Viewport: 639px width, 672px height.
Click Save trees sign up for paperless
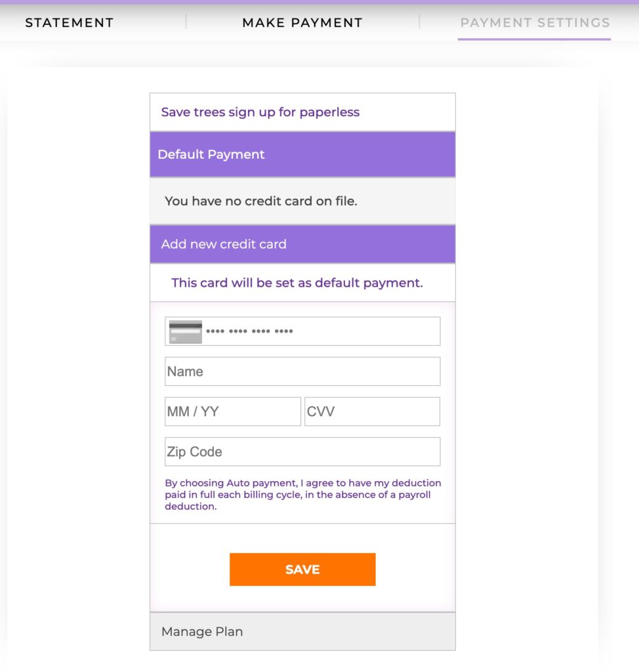click(x=260, y=112)
